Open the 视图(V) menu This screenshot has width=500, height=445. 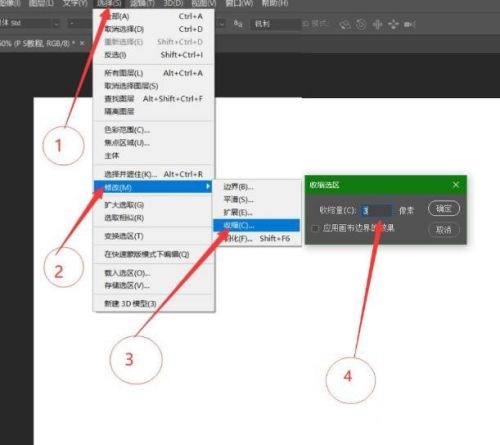(204, 3)
